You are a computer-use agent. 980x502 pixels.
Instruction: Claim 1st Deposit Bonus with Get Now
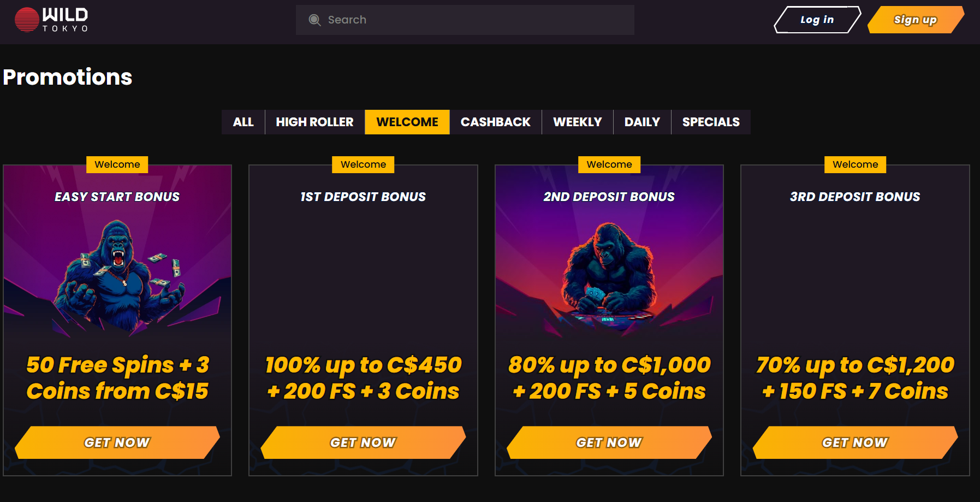[x=363, y=442]
